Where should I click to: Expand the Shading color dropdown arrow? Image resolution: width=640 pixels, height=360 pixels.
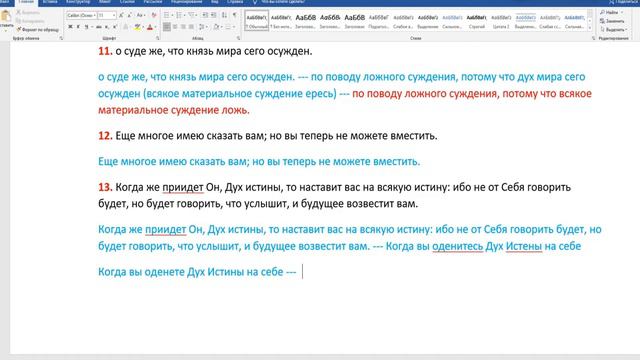coord(221,27)
